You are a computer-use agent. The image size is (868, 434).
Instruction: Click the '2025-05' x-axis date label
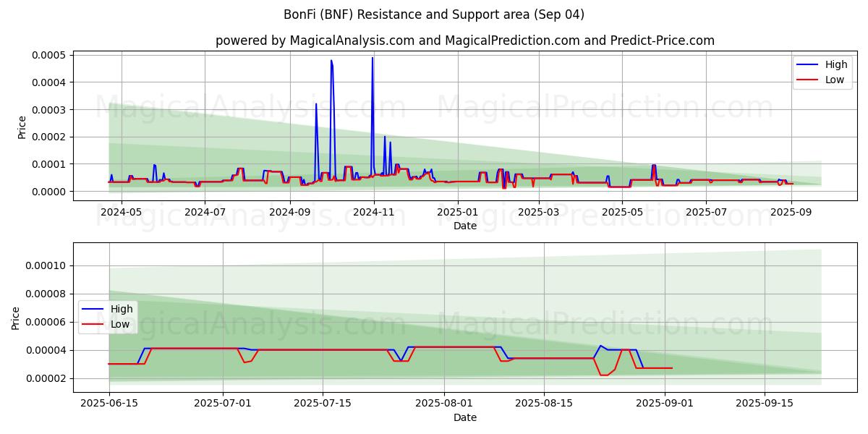point(621,212)
